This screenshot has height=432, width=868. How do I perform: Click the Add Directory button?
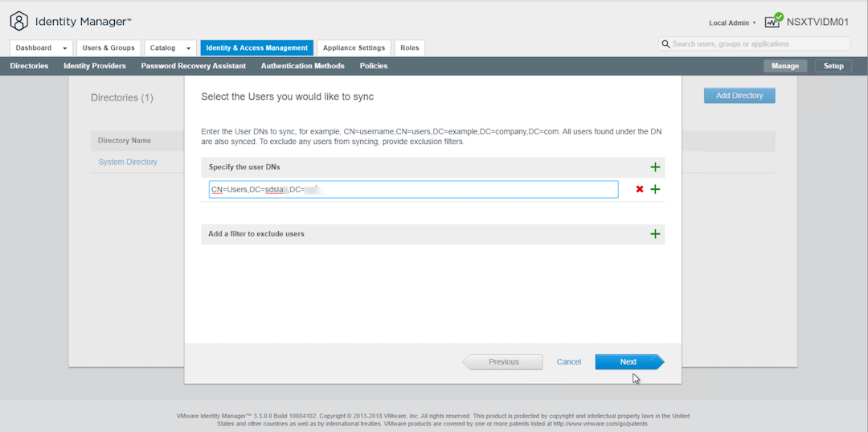point(739,95)
